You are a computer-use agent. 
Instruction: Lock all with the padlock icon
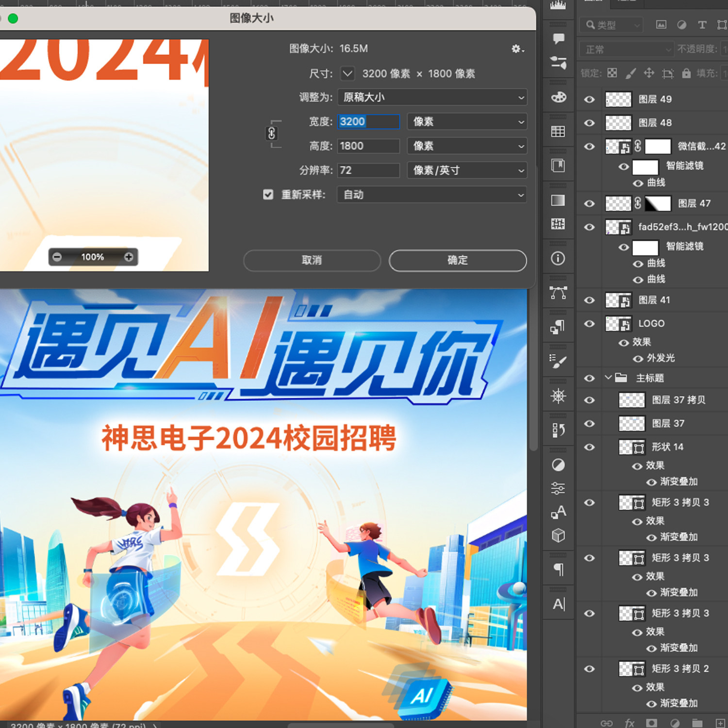686,73
